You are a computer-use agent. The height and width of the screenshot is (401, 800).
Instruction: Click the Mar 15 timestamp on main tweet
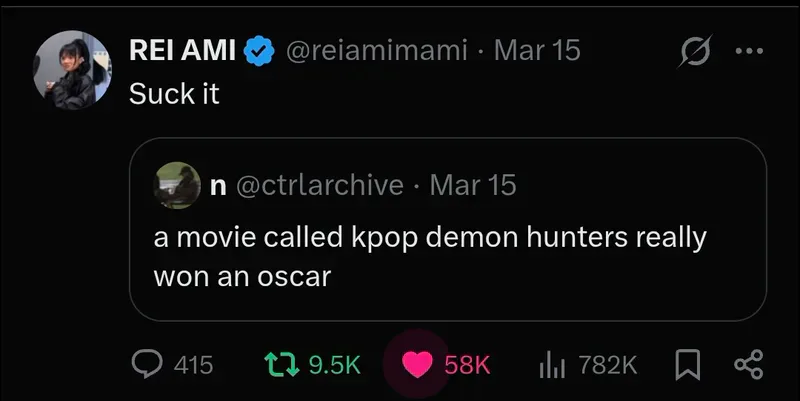click(x=537, y=51)
